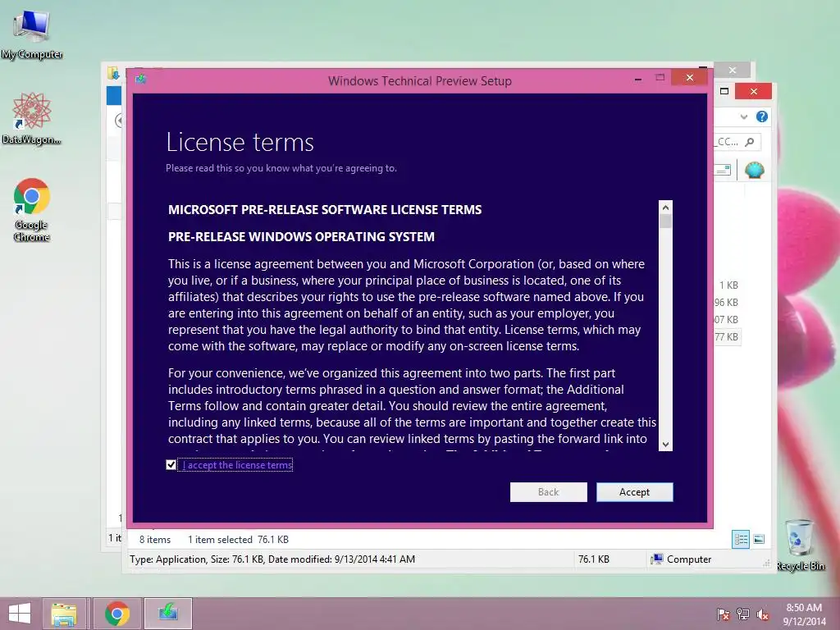Click '8 items' in Explorer status bar
The height and width of the screenshot is (630, 840).
tap(155, 540)
